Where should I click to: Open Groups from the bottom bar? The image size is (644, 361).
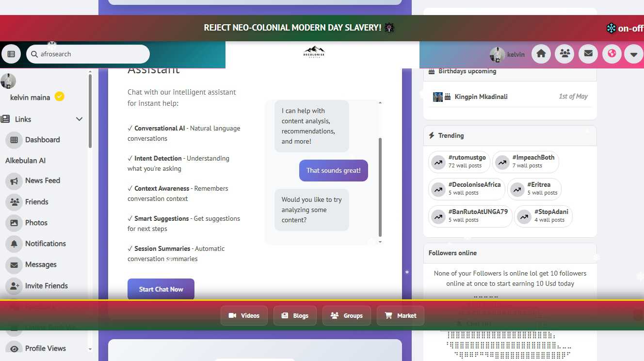346,315
